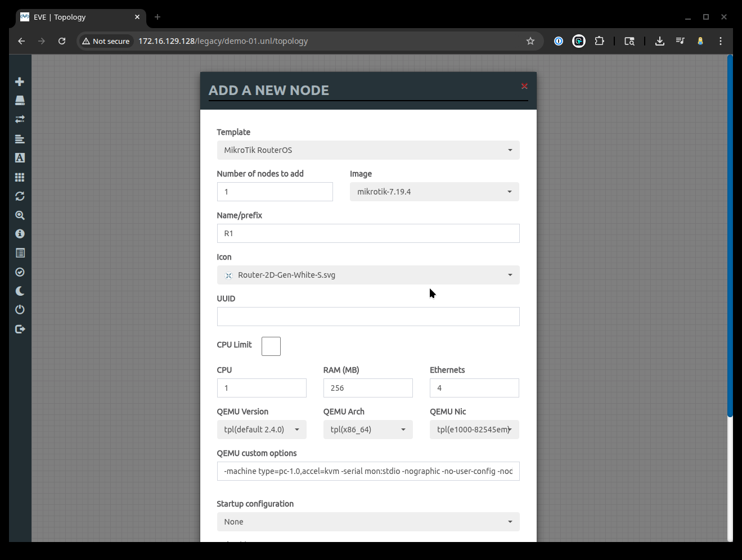Screen dimensions: 742x560
Task: Toggle the CPU Limit checkbox
Action: pyautogui.click(x=271, y=346)
